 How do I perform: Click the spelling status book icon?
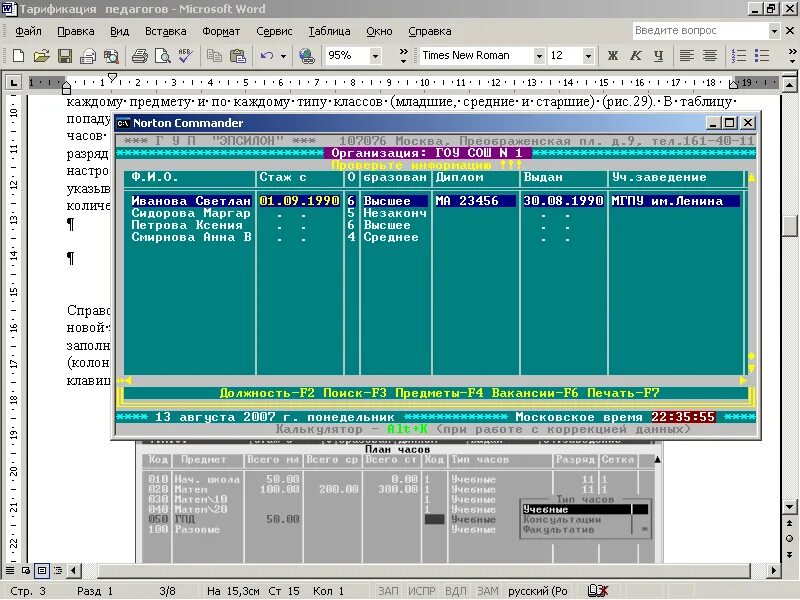(x=597, y=591)
